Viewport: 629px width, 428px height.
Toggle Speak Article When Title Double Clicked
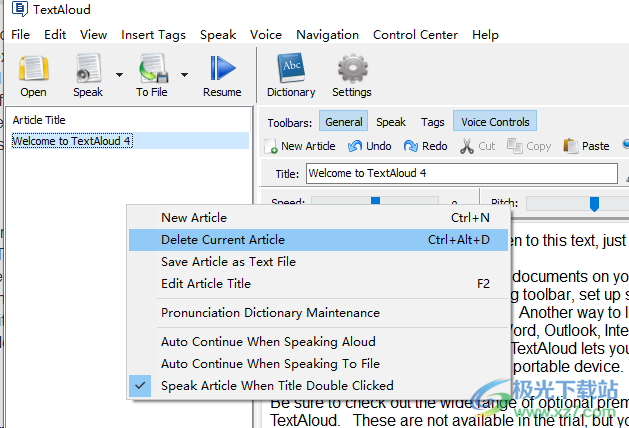(319, 386)
